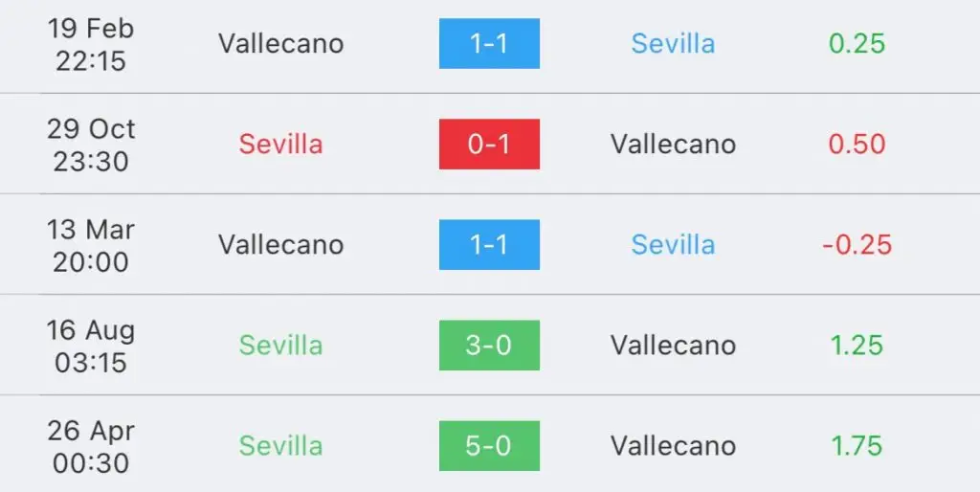Click the 1.75 handicap value
This screenshot has height=492, width=980.
[x=857, y=446]
